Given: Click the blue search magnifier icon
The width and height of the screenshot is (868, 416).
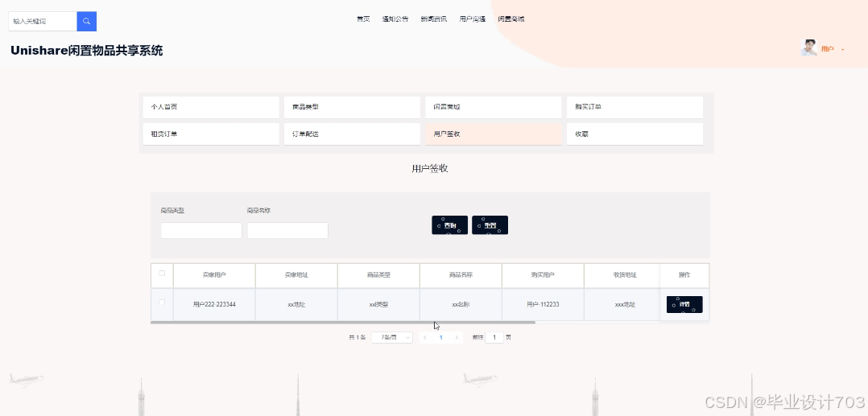Looking at the screenshot, I should (86, 21).
